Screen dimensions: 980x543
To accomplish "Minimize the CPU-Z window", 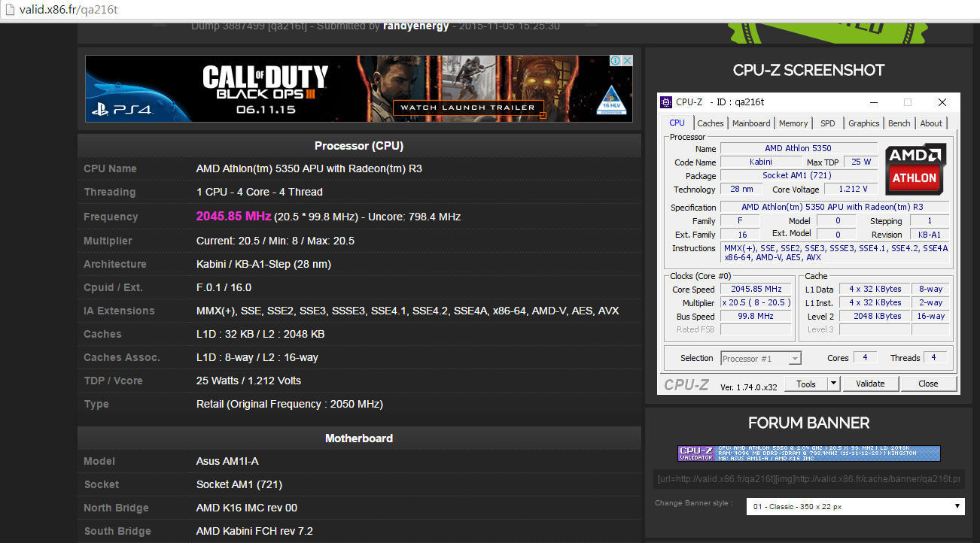I will click(x=873, y=102).
